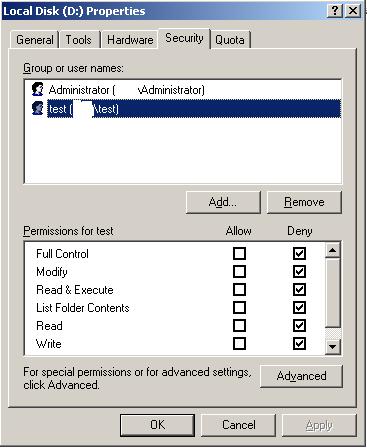Check Allow for Write permission
367x448 pixels.
click(x=239, y=343)
